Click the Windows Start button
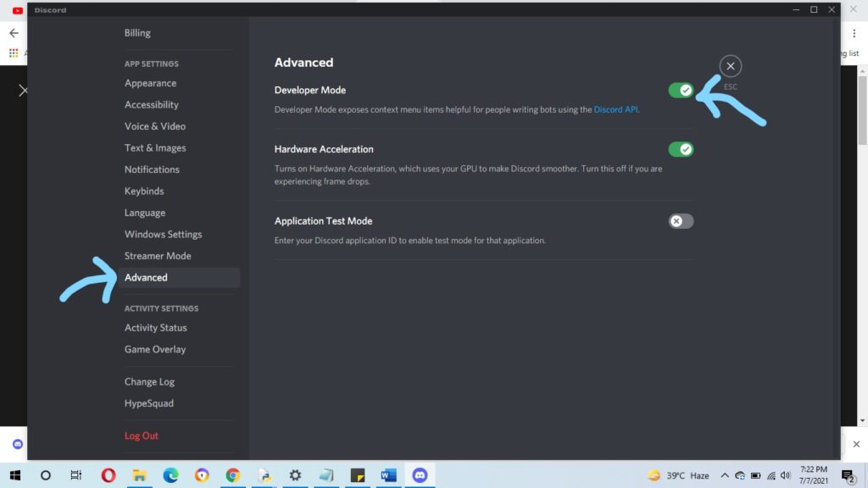 15,475
